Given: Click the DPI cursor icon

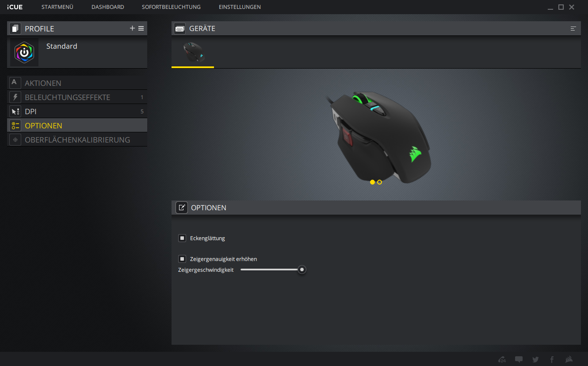Looking at the screenshot, I should tap(15, 112).
